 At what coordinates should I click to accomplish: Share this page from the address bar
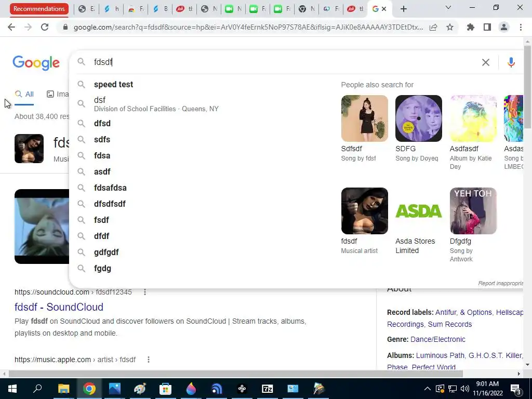(433, 28)
